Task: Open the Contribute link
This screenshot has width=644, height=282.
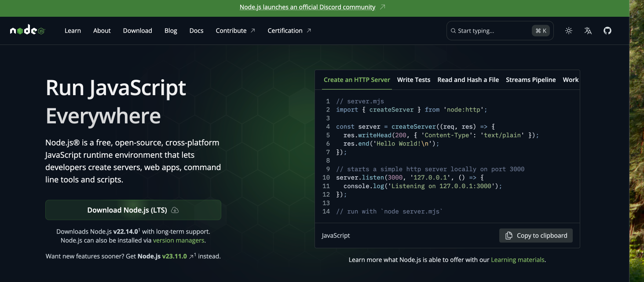Action: 235,31
